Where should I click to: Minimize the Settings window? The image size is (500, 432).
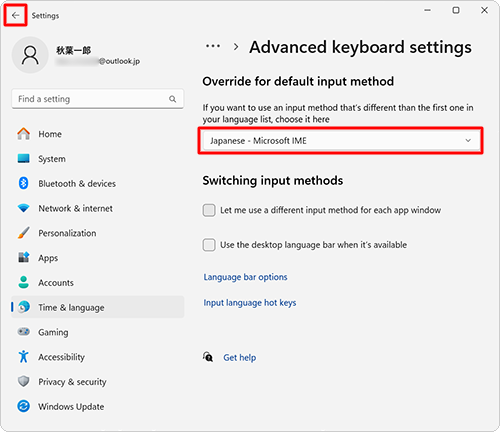pos(427,10)
